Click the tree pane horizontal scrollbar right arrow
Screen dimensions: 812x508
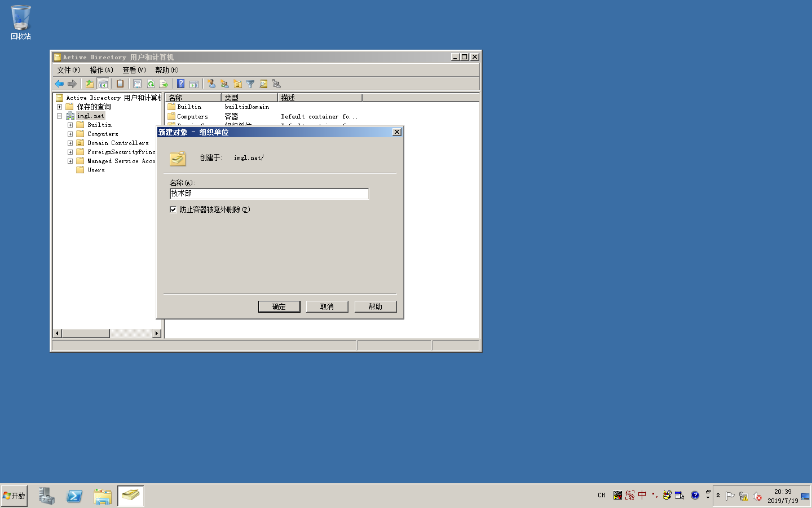157,334
